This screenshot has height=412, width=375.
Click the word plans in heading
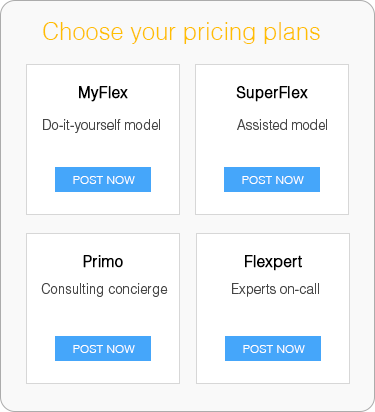point(292,32)
